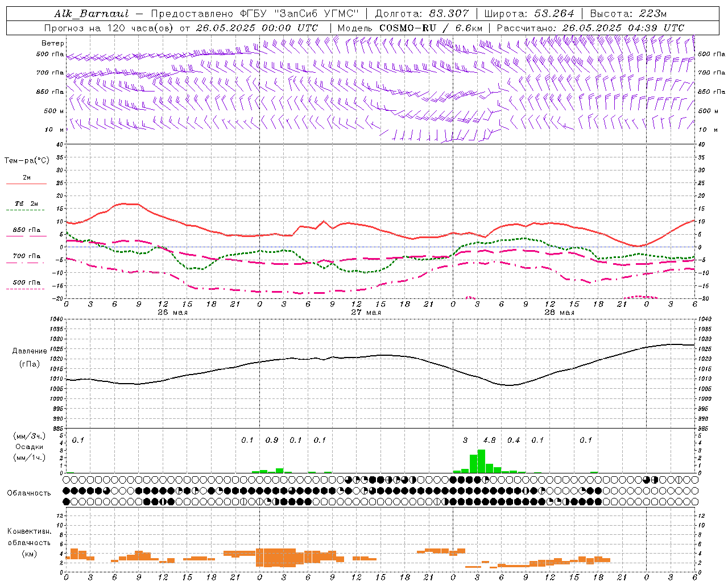Select the 'Высота: 223м' elevation text
The height and width of the screenshot is (582, 728).
628,14
